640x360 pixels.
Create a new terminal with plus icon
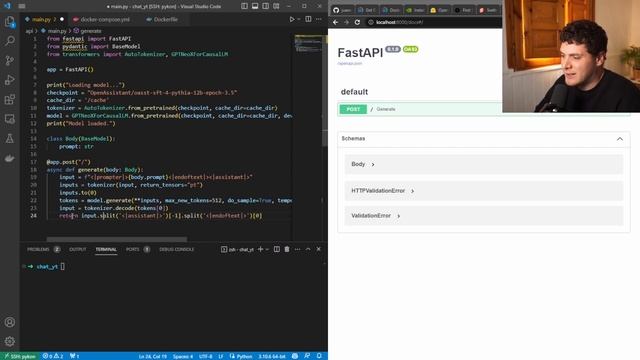[x=260, y=249]
